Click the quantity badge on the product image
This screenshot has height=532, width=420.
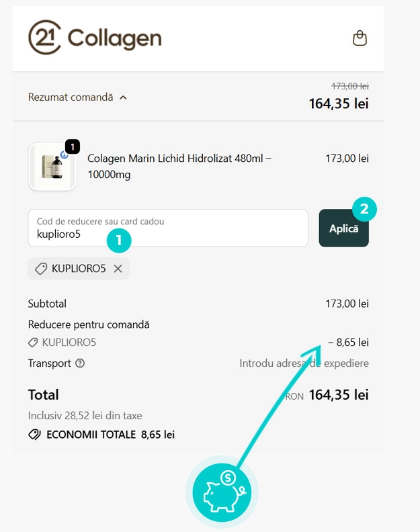coord(73,146)
